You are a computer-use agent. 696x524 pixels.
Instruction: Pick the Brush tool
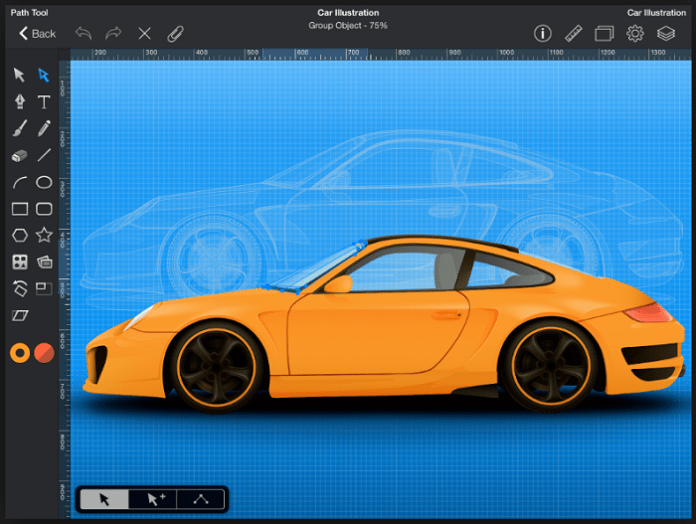pos(19,128)
